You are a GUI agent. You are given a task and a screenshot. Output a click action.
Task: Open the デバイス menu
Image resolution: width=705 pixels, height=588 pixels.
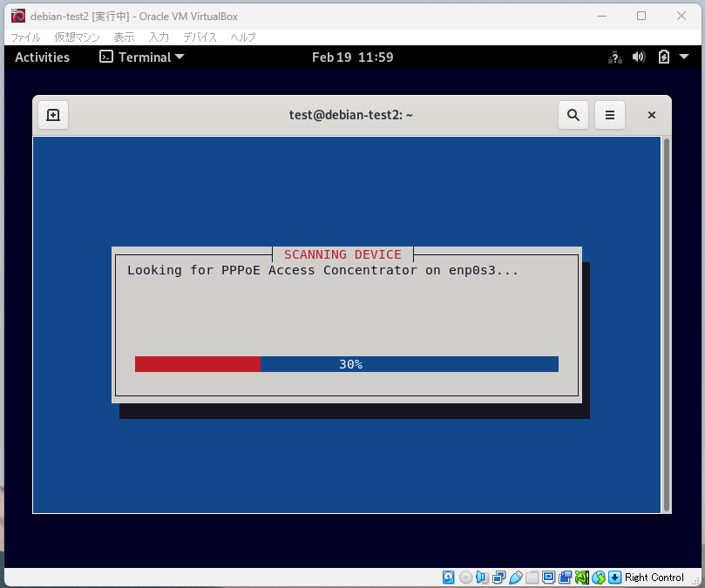click(x=200, y=37)
